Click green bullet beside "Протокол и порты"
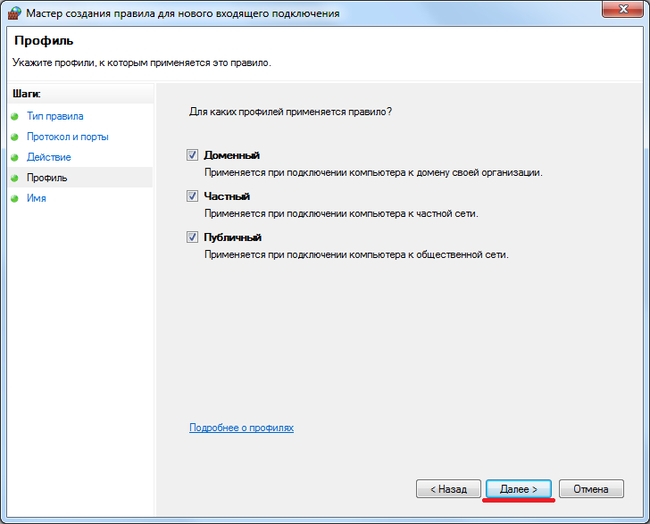This screenshot has width=650, height=524. point(15,137)
